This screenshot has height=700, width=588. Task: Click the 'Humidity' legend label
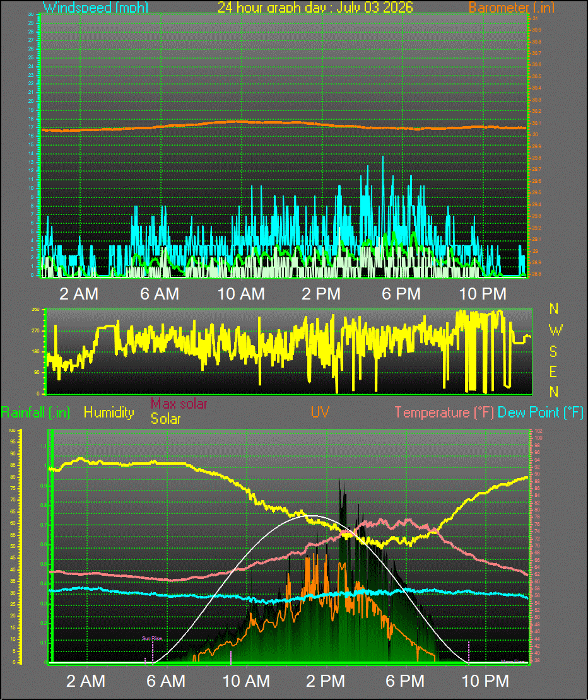pos(109,412)
